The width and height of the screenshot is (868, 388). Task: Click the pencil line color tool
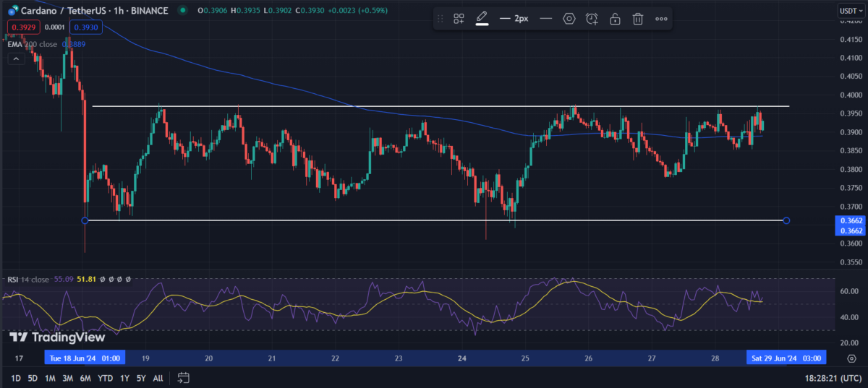[482, 19]
